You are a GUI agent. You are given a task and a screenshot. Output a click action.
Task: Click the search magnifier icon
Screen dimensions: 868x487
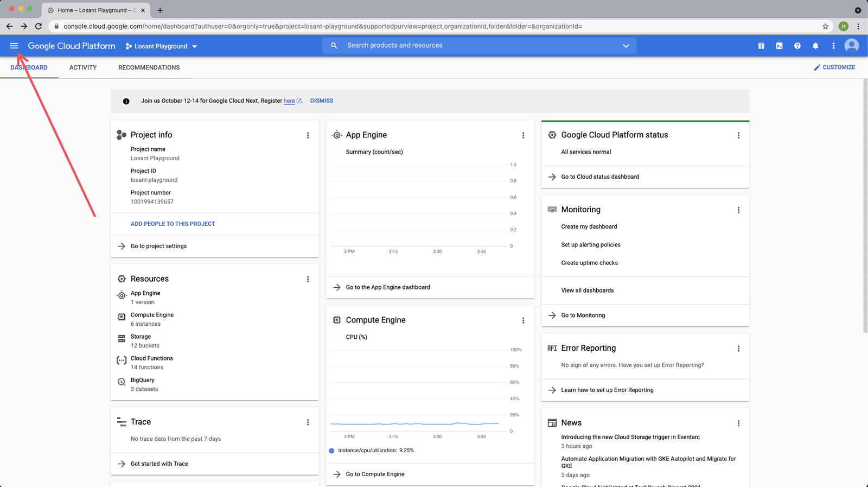click(334, 46)
